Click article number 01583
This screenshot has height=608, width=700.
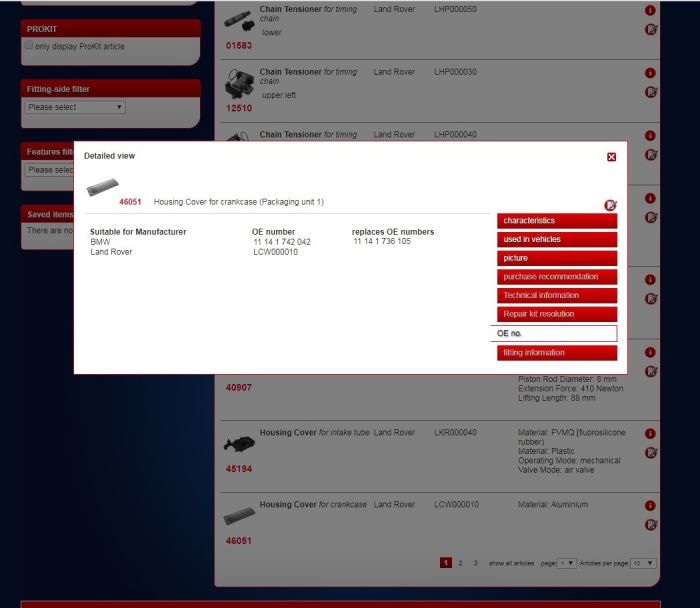(239, 46)
